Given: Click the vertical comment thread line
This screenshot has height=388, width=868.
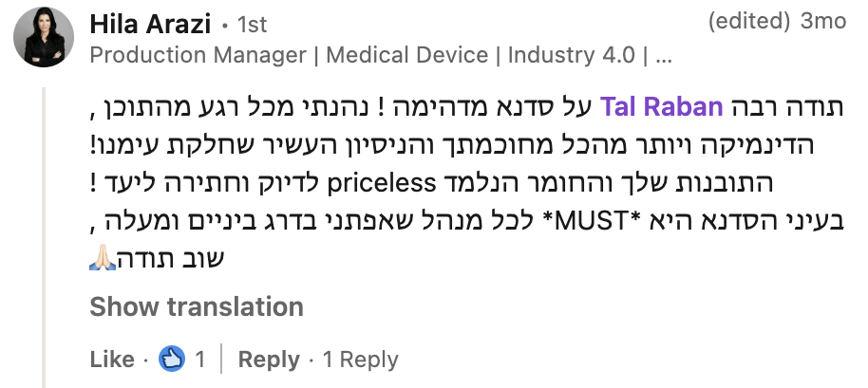Looking at the screenshot, I should [x=45, y=237].
